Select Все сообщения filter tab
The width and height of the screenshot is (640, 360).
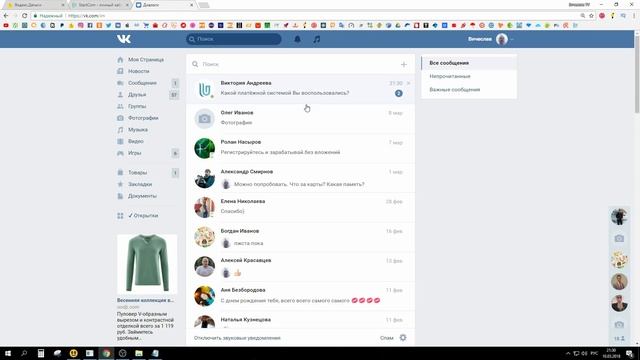(x=469, y=63)
